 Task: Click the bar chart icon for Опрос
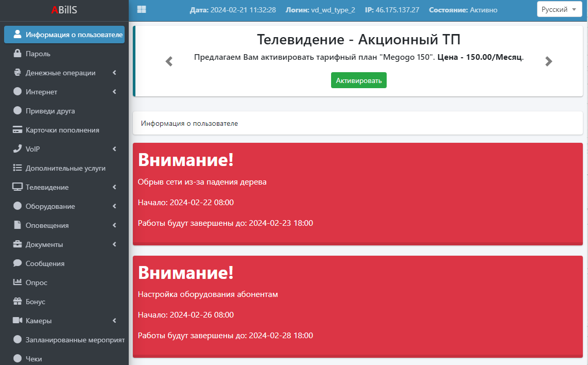(x=18, y=283)
